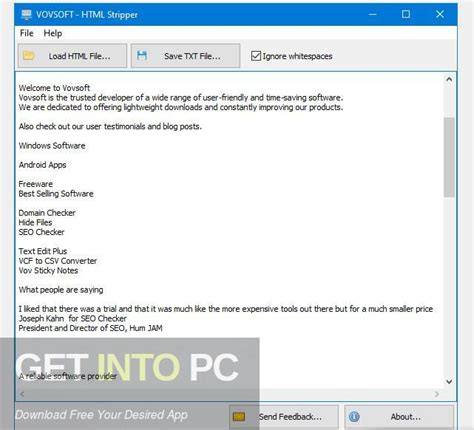Open the Help menu
The height and width of the screenshot is (430, 474).
(x=53, y=33)
